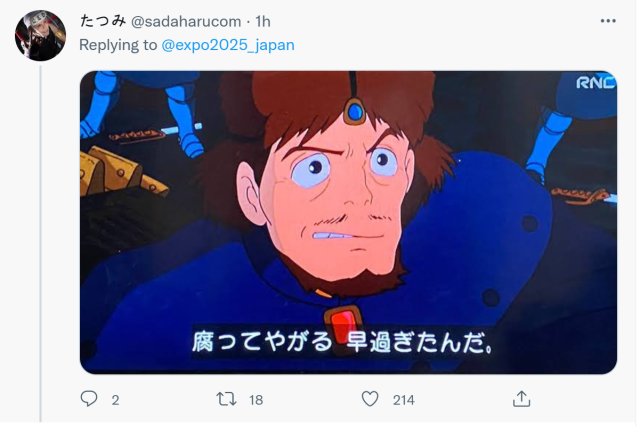Like the tweet with the heart icon

click(370, 399)
